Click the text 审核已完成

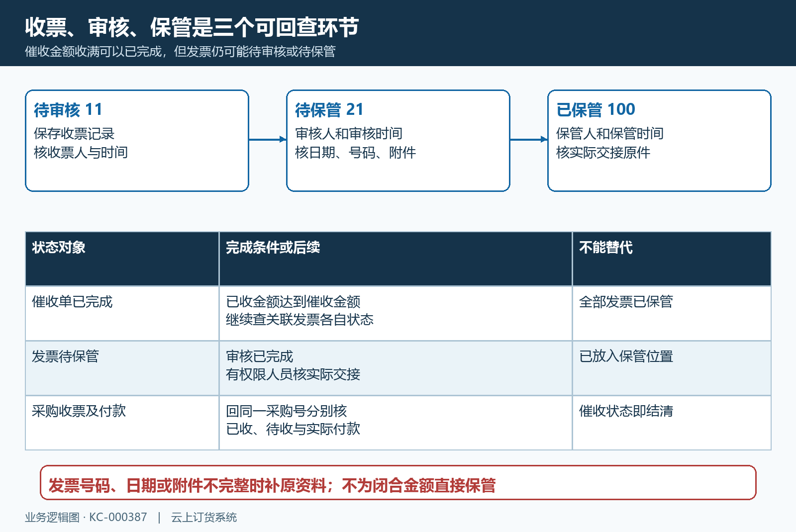[x=259, y=356]
